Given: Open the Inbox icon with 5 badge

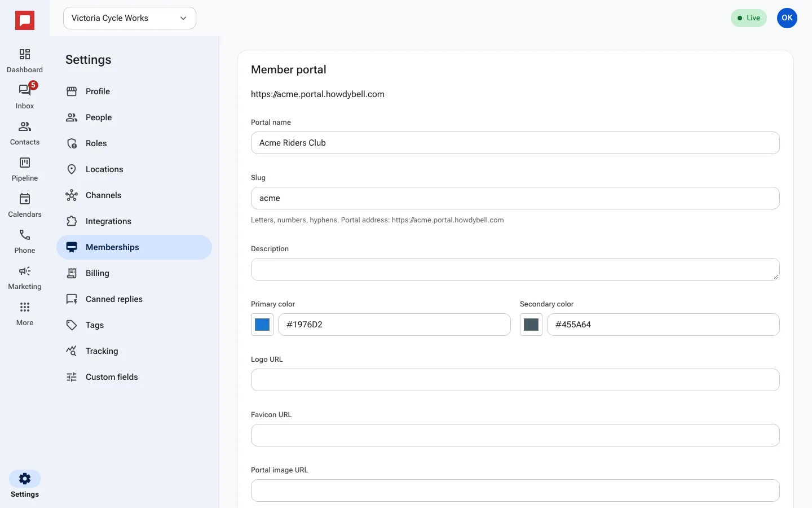Looking at the screenshot, I should 25,90.
